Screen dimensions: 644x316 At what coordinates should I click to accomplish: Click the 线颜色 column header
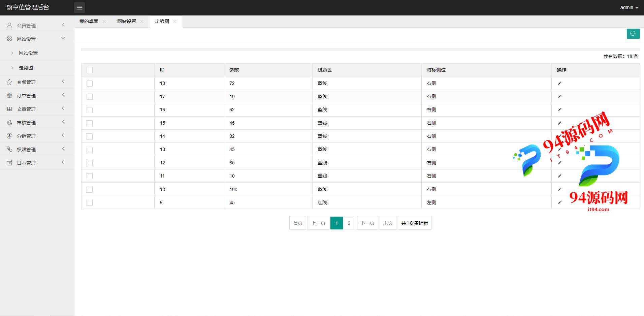coord(325,70)
